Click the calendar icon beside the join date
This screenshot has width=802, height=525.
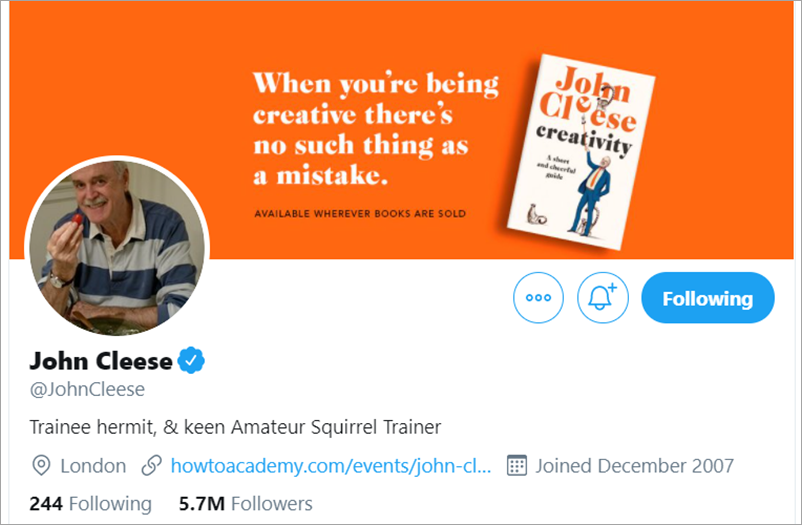(x=517, y=466)
